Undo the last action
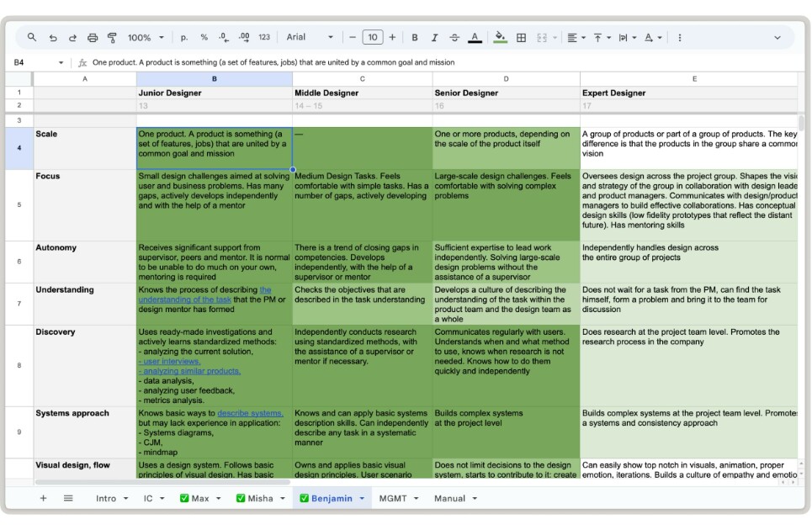Screen dimensions: 812x530 (x=53, y=37)
